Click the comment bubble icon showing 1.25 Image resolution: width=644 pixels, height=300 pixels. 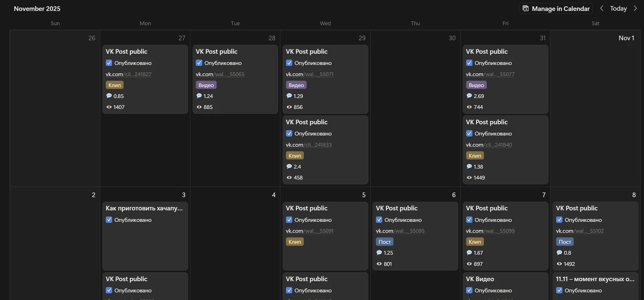(x=379, y=252)
